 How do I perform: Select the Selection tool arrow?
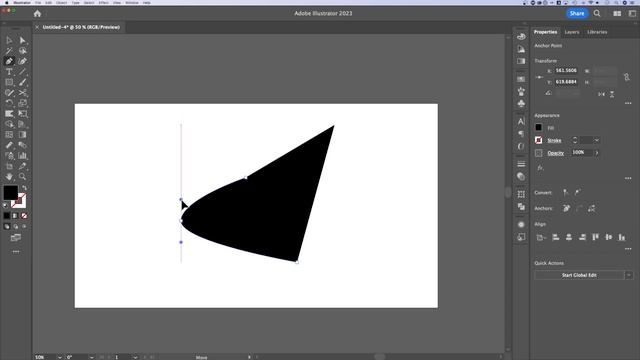point(9,40)
